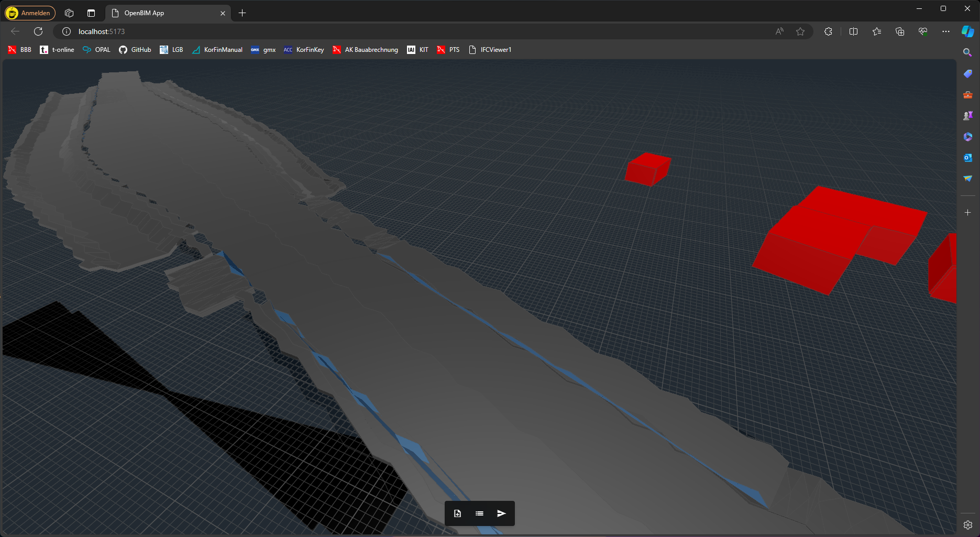Open IFCViewer1 bookmark
980x537 pixels.
tap(490, 50)
